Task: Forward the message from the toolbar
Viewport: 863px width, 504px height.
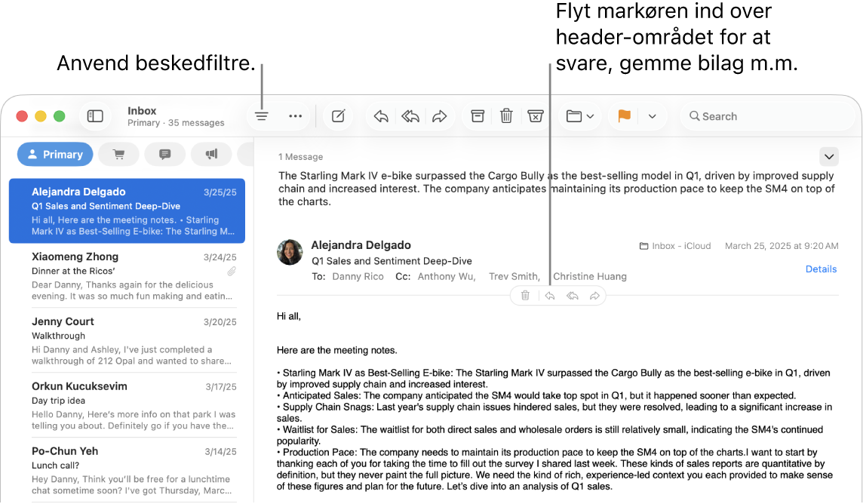Action: [x=439, y=116]
